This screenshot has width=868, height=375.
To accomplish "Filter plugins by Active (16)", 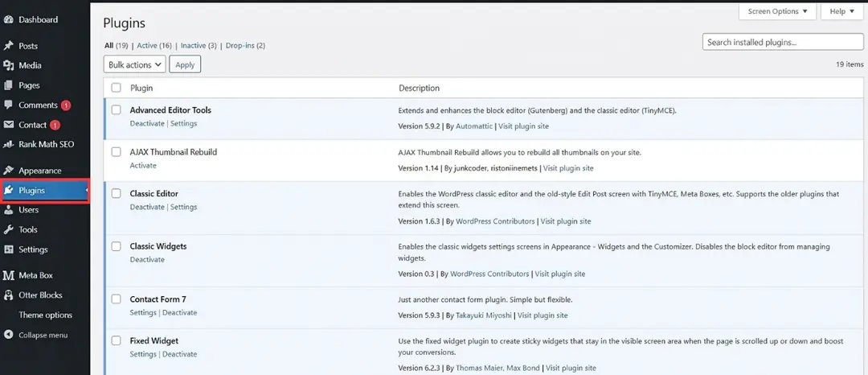I will coord(154,45).
